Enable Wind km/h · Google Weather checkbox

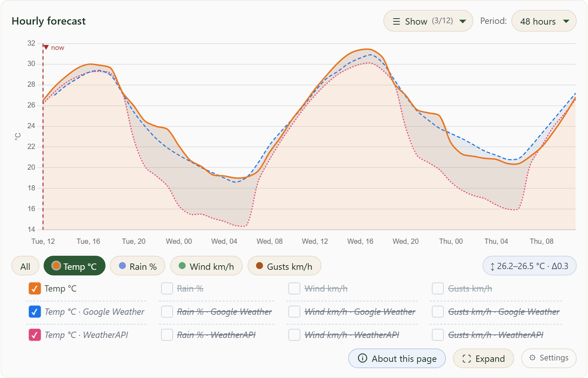coord(294,312)
